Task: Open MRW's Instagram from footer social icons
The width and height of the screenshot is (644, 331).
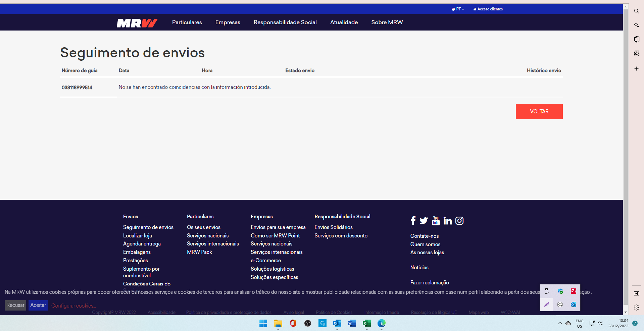Action: tap(459, 221)
